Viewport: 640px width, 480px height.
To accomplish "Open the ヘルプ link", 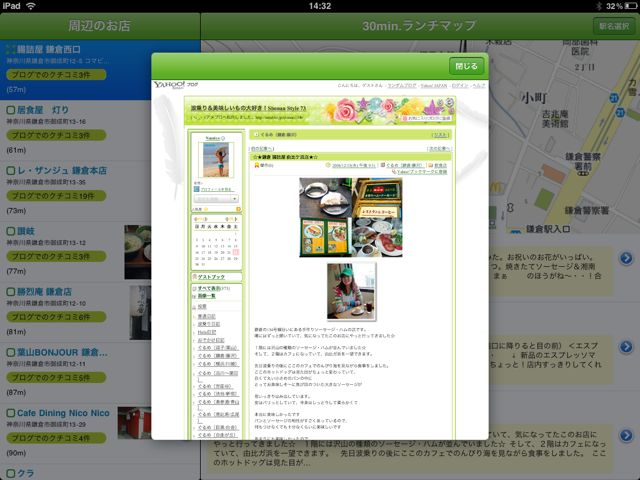I will click(478, 85).
